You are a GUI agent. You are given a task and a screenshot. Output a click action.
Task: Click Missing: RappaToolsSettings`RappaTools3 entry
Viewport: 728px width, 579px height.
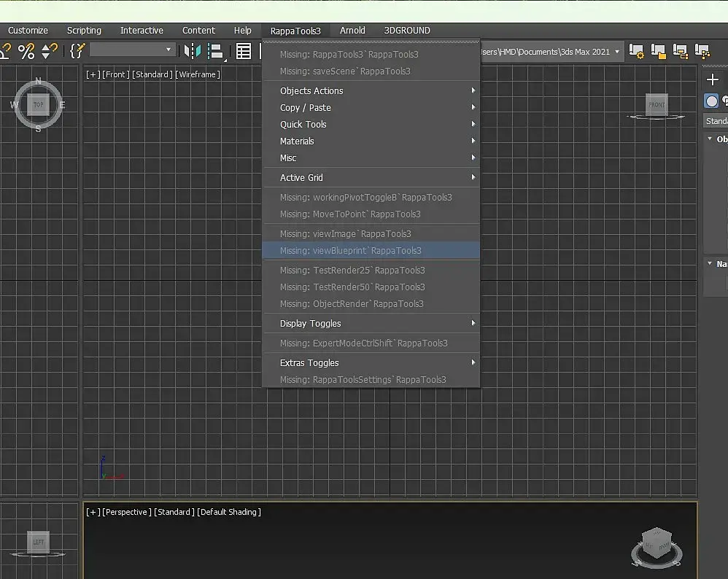(371, 379)
